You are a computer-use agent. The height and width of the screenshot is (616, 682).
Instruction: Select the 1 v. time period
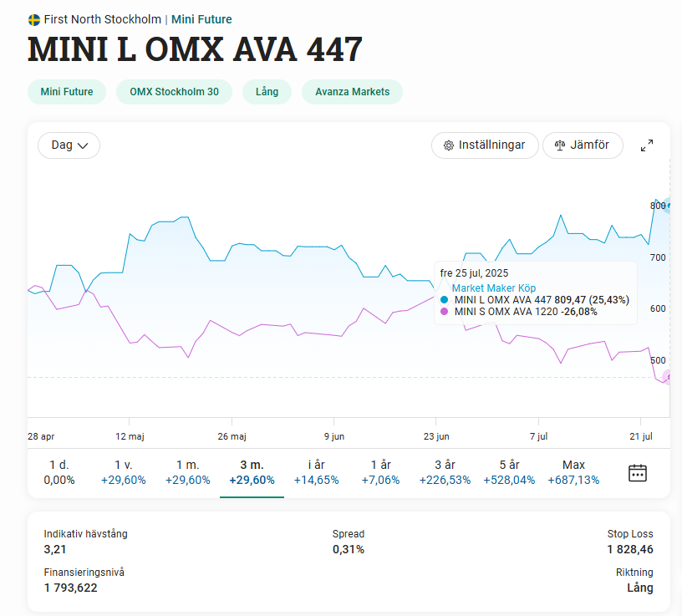(123, 472)
